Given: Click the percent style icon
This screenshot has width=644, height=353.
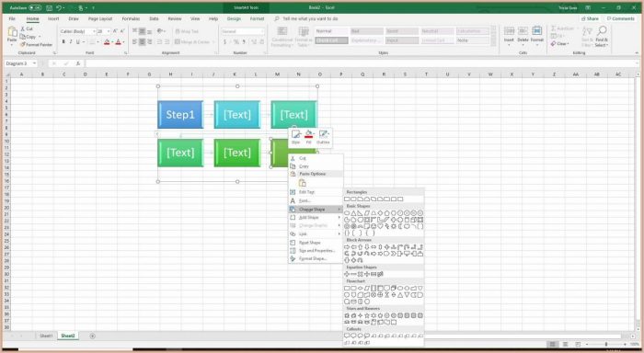Looking at the screenshot, I should (236, 42).
